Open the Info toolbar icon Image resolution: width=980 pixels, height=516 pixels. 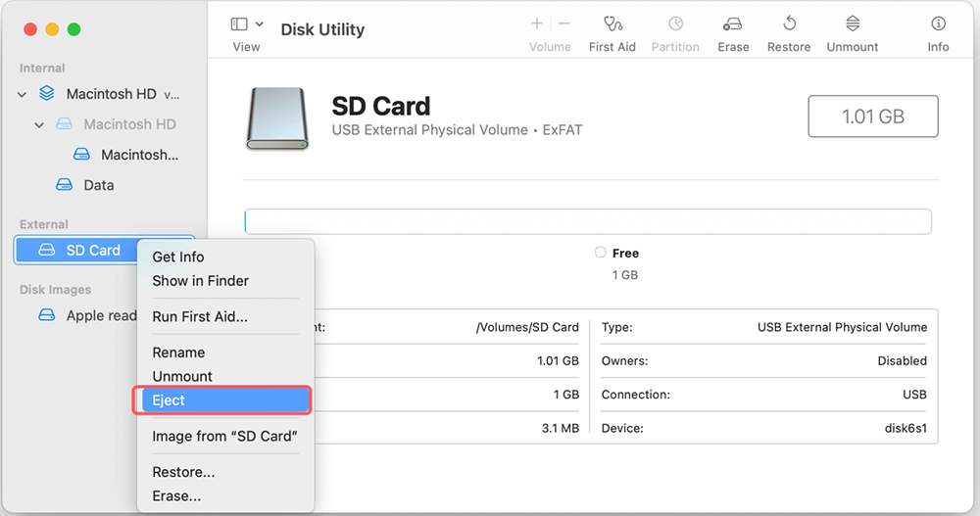tap(938, 23)
